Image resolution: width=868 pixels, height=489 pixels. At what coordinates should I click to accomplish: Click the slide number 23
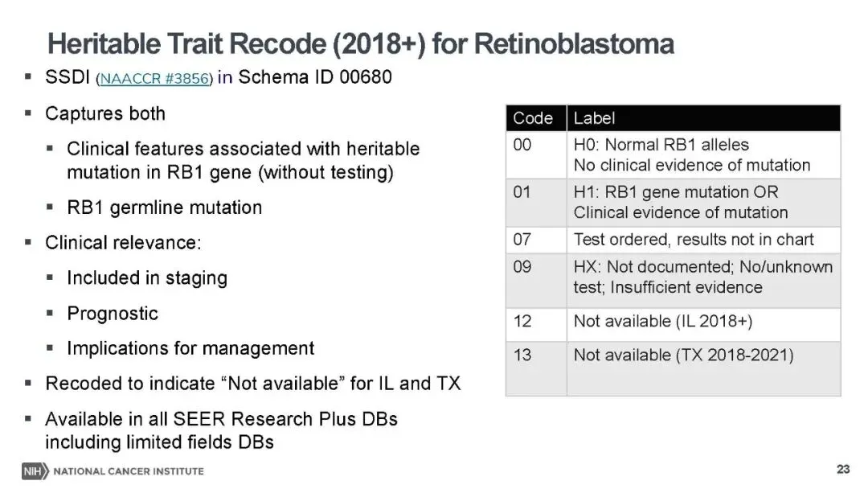(843, 469)
